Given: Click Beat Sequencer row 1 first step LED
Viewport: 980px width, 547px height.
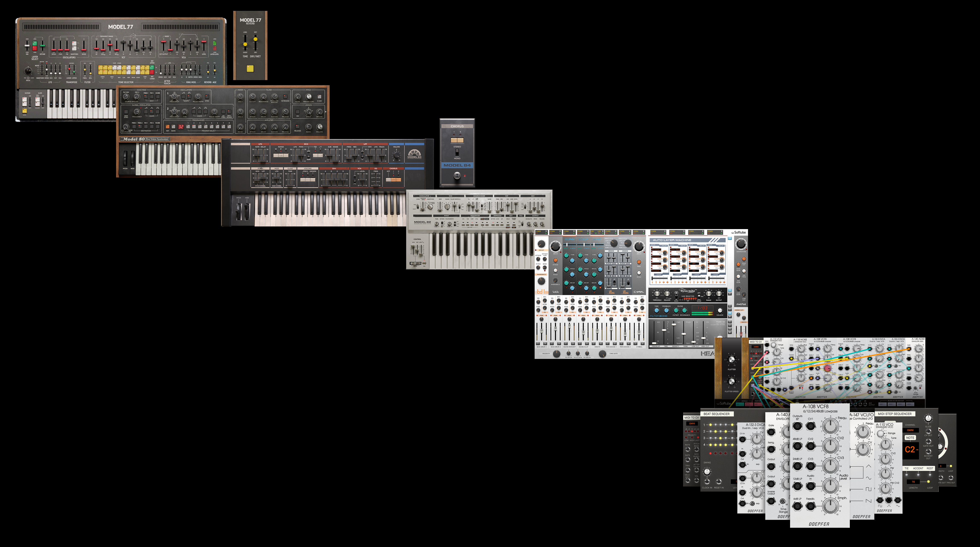Looking at the screenshot, I should (711, 425).
